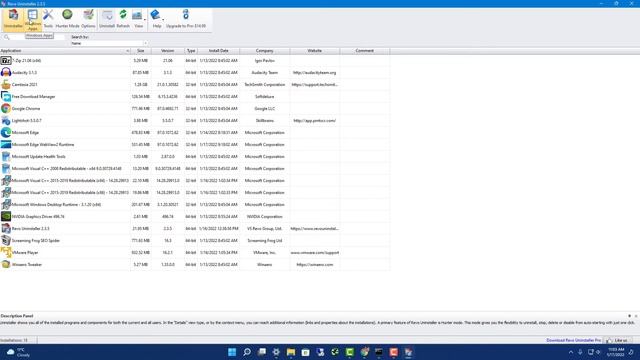Click Download Revo Uninstaller Pro link
Image resolution: width=640 pixels, height=360 pixels.
[573, 340]
